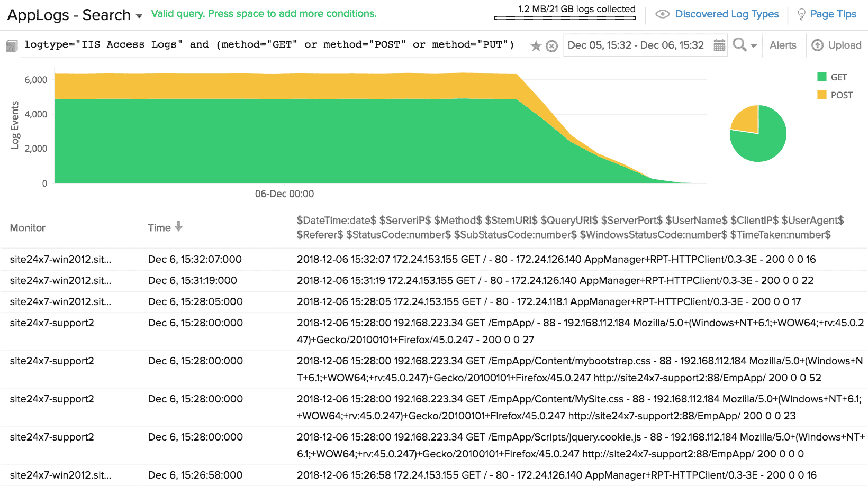Toggle sort order on Time column arrow
Image resolution: width=868 pixels, height=486 pixels.
(178, 227)
